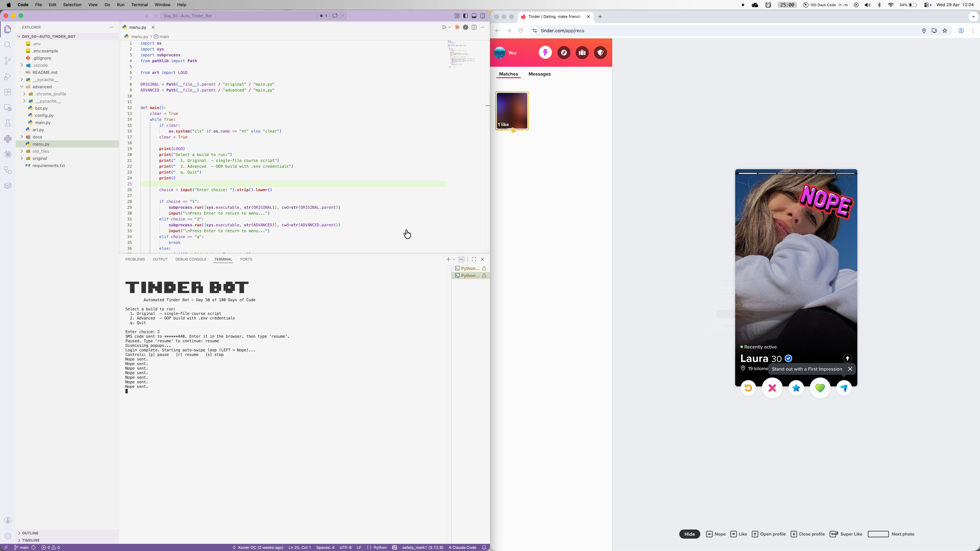The height and width of the screenshot is (551, 980).
Task: Click Tinder send First Impression button
Action: pos(844,388)
